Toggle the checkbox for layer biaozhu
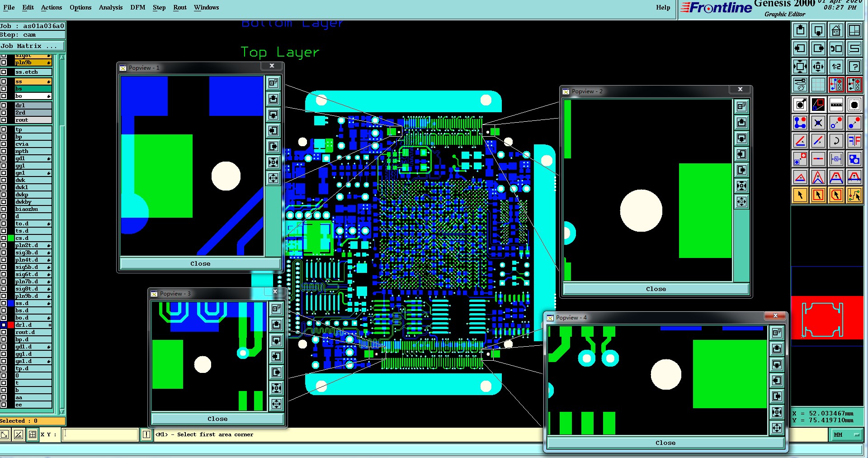The width and height of the screenshot is (868, 458). pyautogui.click(x=4, y=209)
